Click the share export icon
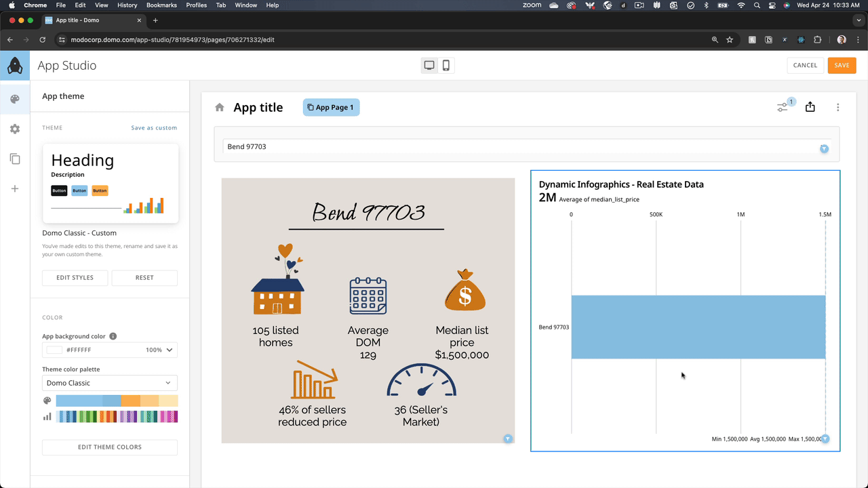 pyautogui.click(x=810, y=106)
